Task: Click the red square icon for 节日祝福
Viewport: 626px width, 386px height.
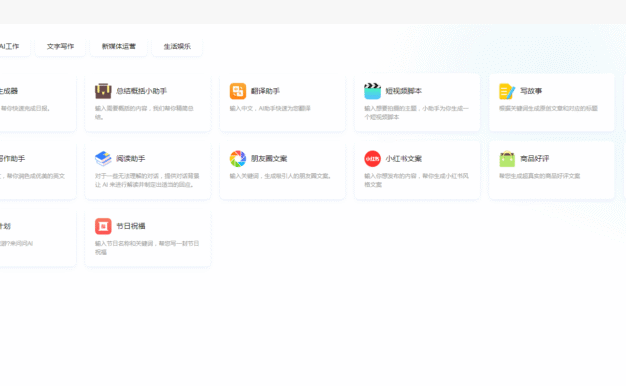Action: coord(103,226)
